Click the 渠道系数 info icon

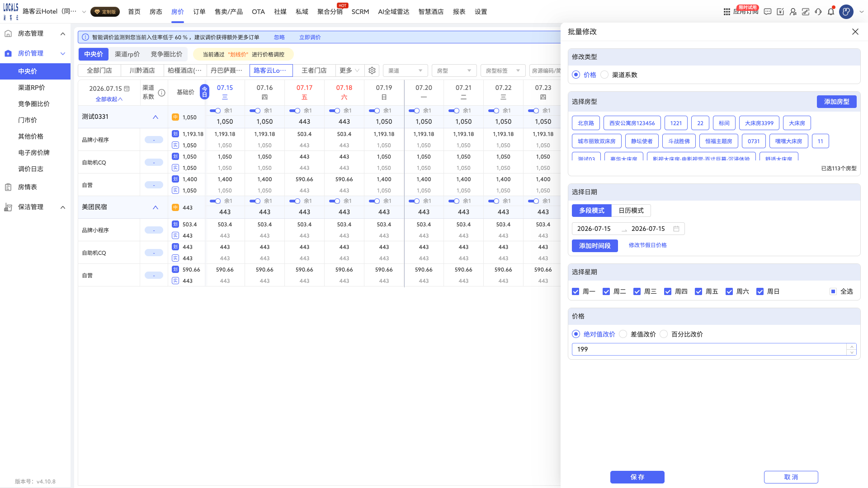click(161, 93)
